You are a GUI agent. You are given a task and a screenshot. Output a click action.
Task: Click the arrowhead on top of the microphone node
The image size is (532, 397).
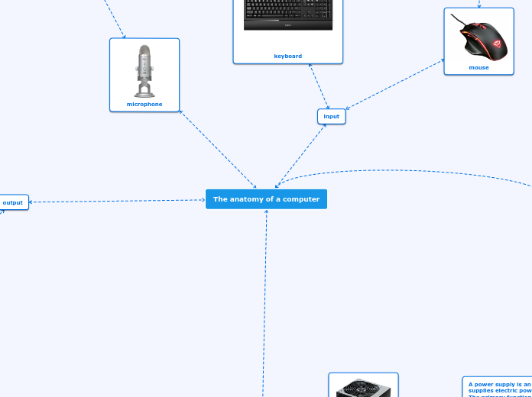pos(124,35)
